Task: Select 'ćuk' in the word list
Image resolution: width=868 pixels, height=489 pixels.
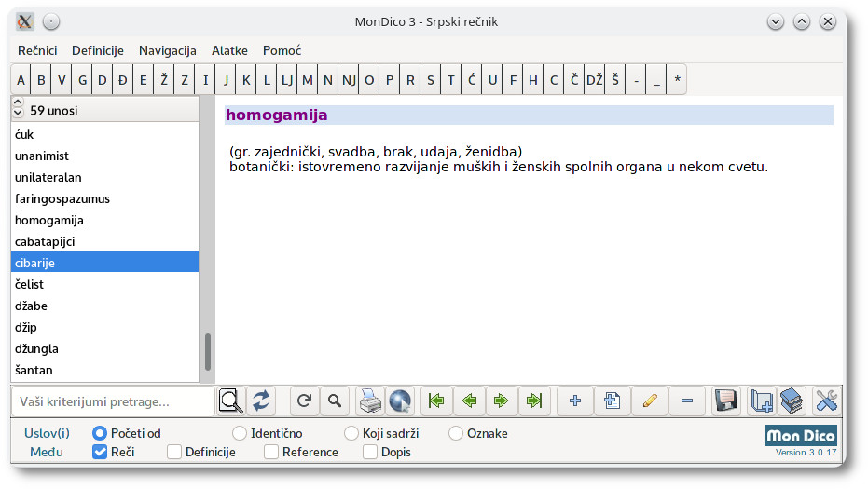Action: pyautogui.click(x=104, y=134)
